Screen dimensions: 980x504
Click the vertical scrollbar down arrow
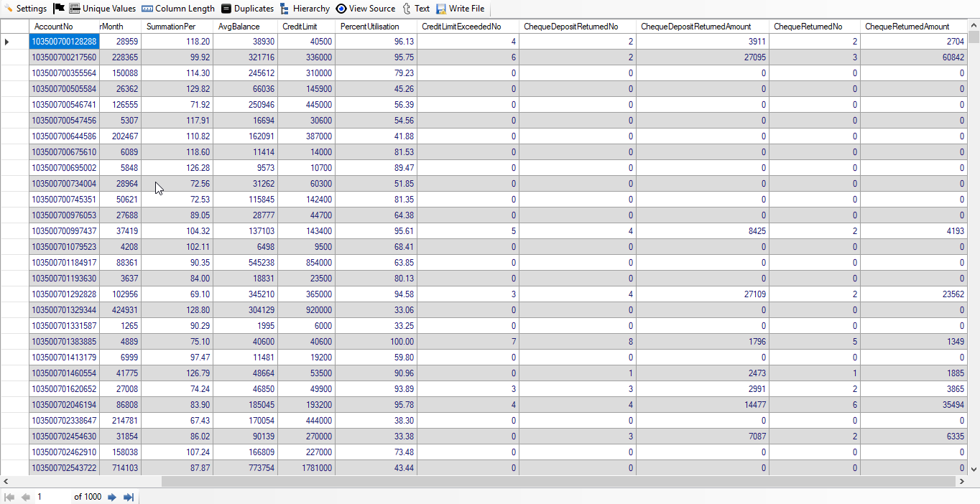[x=974, y=470]
